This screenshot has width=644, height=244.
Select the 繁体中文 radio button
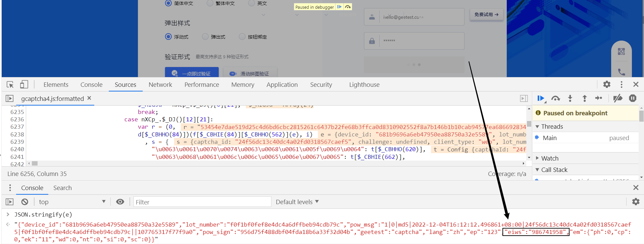coord(210,3)
